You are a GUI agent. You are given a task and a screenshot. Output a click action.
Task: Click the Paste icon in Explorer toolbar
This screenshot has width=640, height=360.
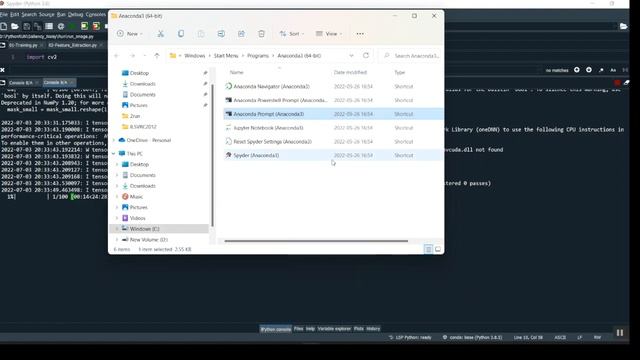201,34
